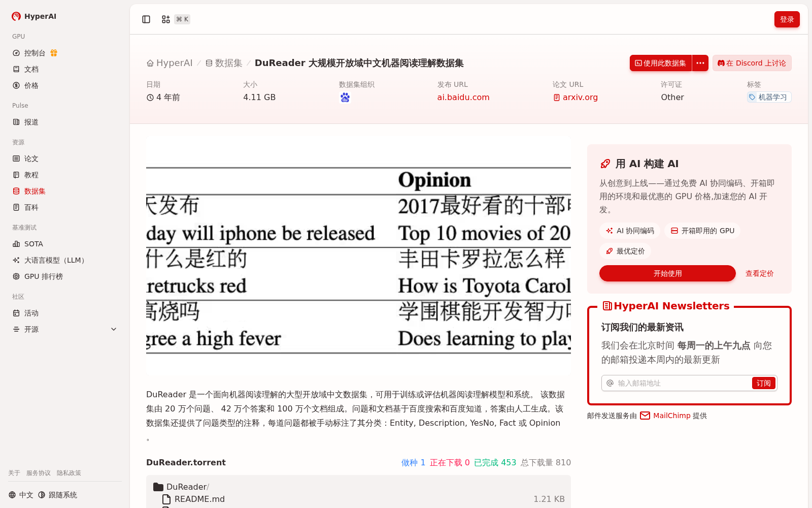Screen dimensions: 812x508
Task: Select 数据集 in the sidebar
Action: click(x=65, y=191)
